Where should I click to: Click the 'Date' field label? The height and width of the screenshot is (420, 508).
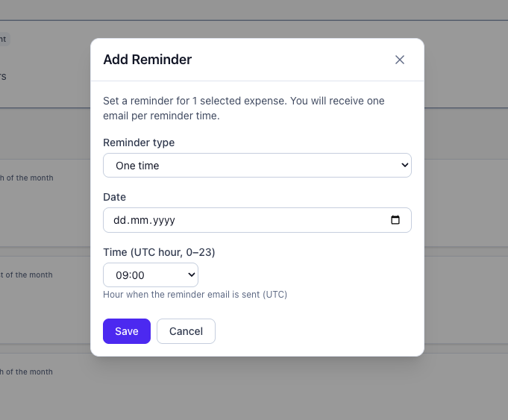(x=114, y=197)
